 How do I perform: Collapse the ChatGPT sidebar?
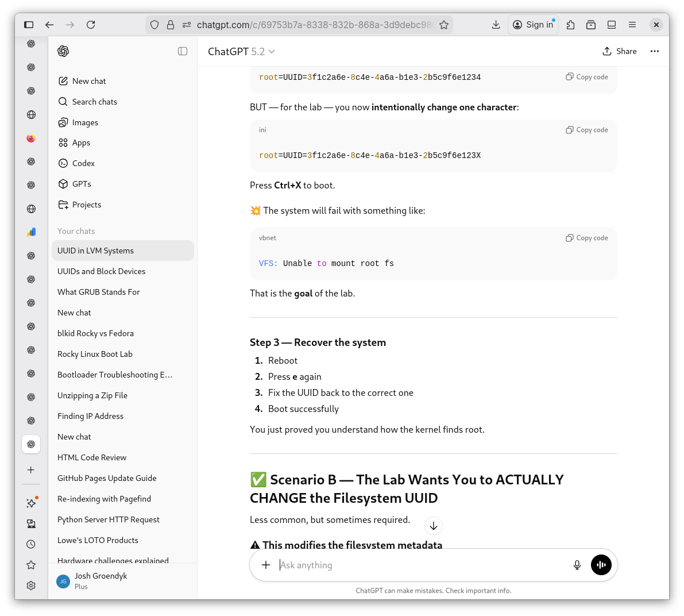click(x=183, y=51)
